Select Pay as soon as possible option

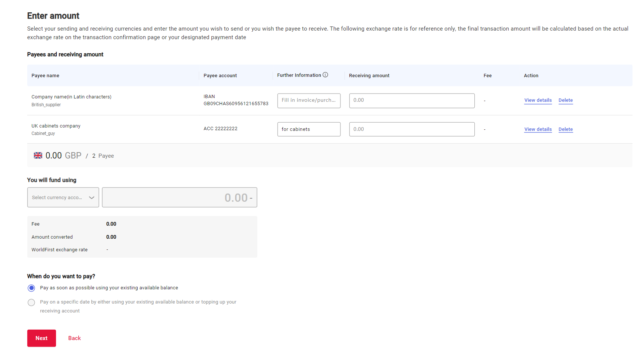point(32,288)
